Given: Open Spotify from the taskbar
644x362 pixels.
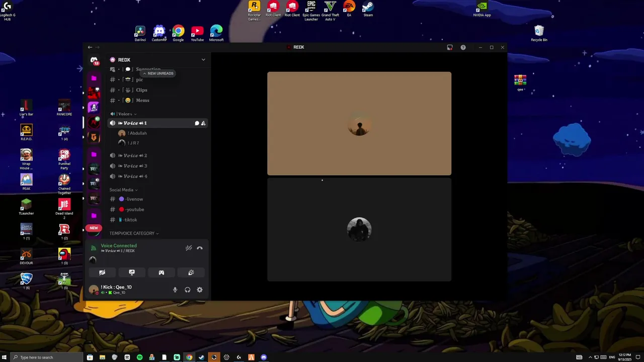Looking at the screenshot, I should [139, 357].
